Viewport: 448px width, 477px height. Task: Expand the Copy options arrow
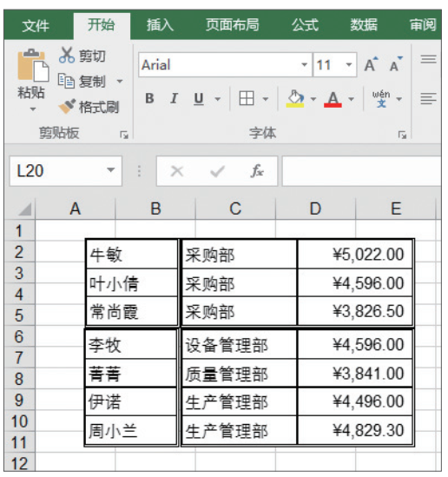(120, 81)
